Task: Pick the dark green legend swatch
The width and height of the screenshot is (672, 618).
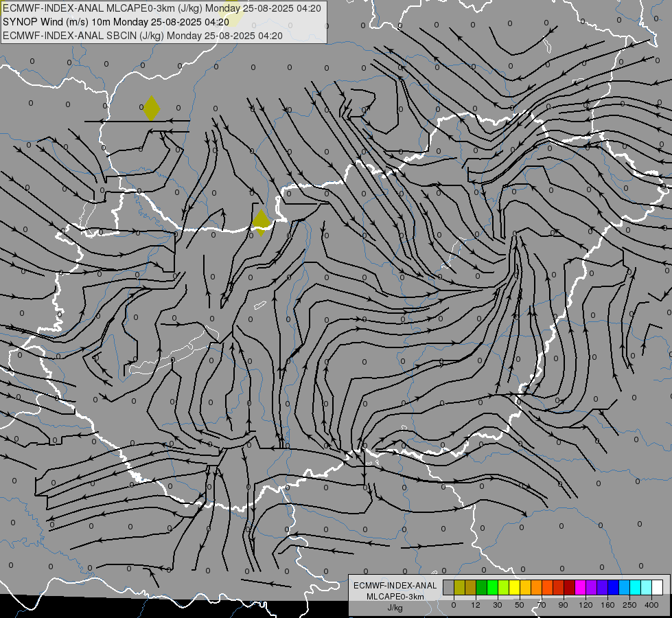Action: pos(482,588)
